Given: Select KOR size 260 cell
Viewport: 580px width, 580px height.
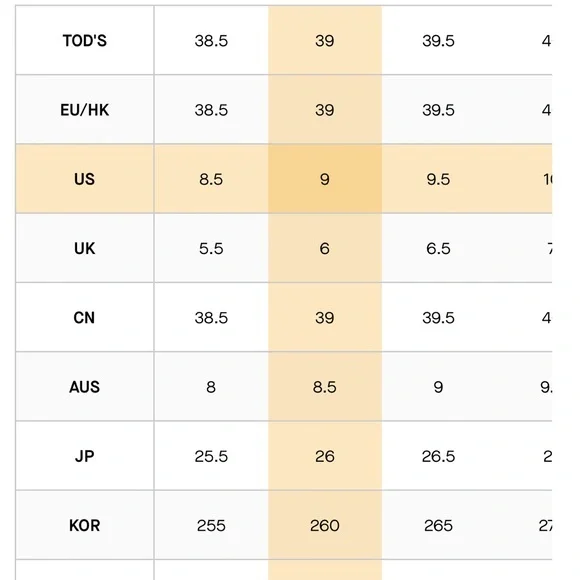Looking at the screenshot, I should coord(325,525).
